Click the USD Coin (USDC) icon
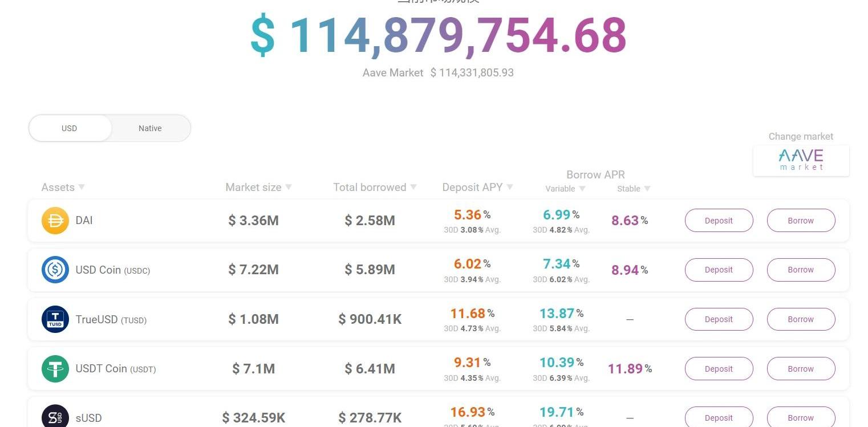This screenshot has width=868, height=427. coord(55,270)
